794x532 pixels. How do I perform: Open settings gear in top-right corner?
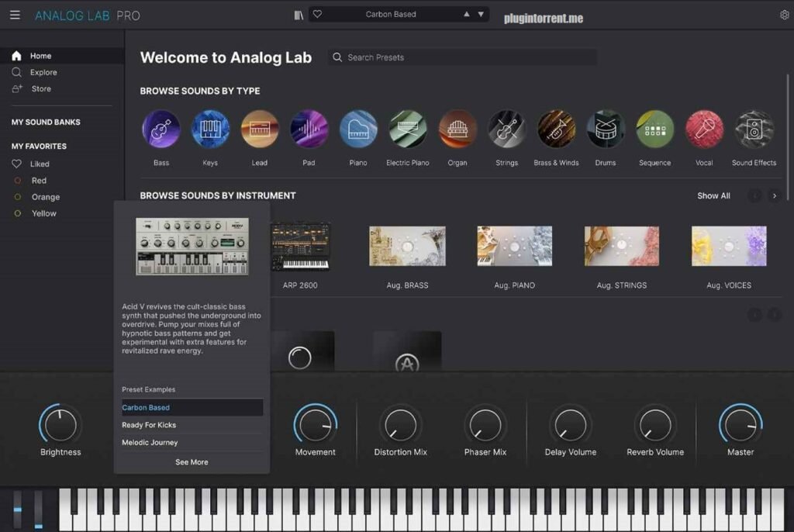click(x=785, y=15)
